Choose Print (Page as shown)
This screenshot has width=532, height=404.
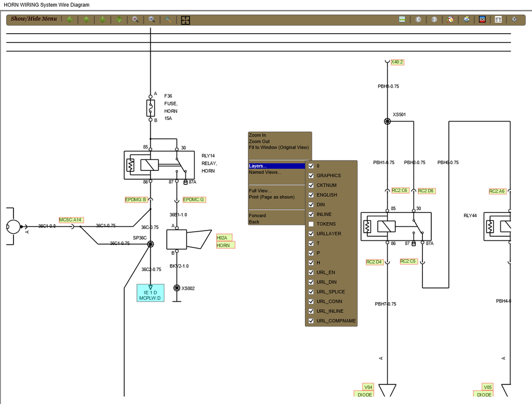[272, 197]
